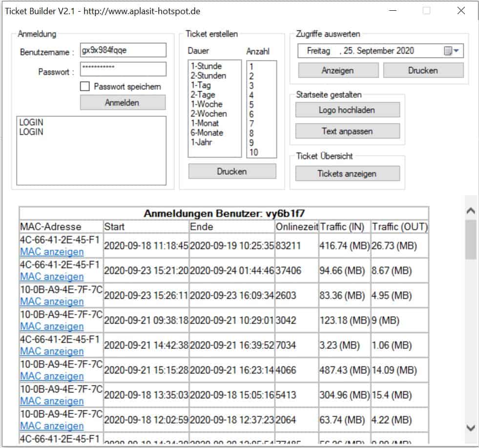Click the Tickets anzeigen button
Screen dimensions: 479x448
coord(348,173)
